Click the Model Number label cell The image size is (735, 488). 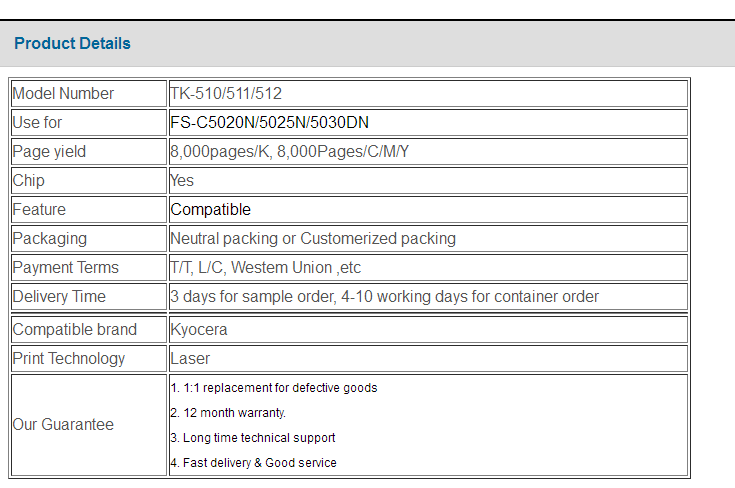[89, 94]
